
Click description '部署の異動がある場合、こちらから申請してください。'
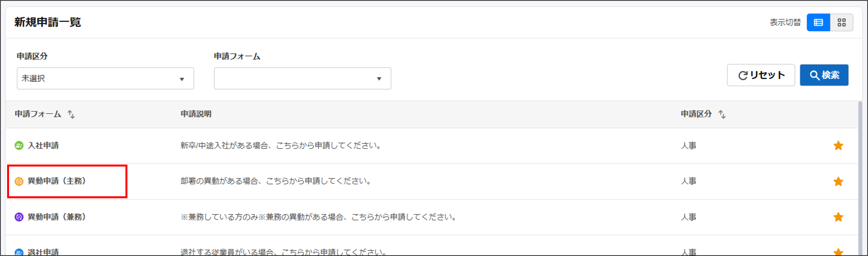coord(276,181)
